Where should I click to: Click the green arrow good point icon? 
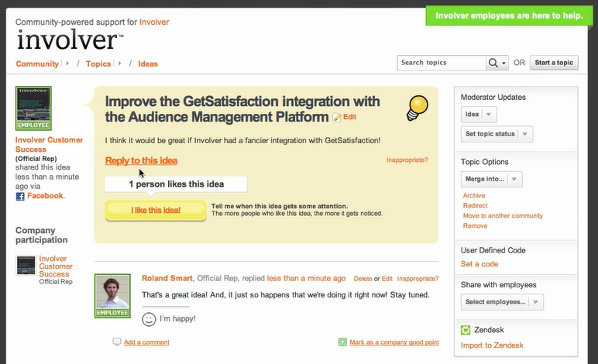point(342,342)
